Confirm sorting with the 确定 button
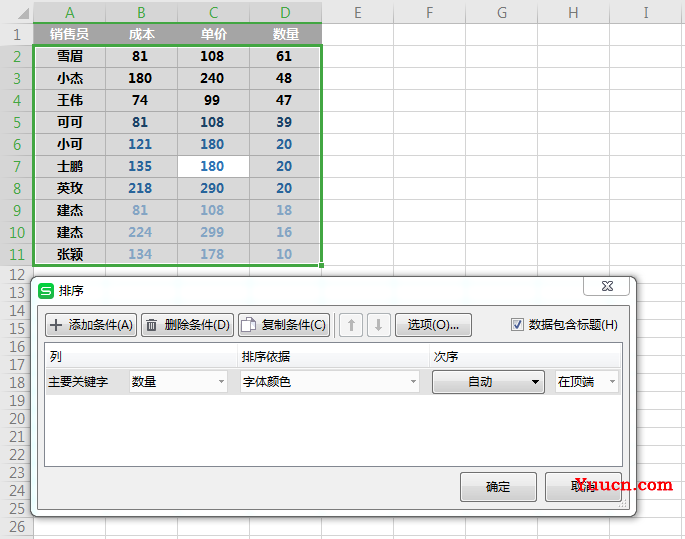685x539 pixels. pos(498,487)
